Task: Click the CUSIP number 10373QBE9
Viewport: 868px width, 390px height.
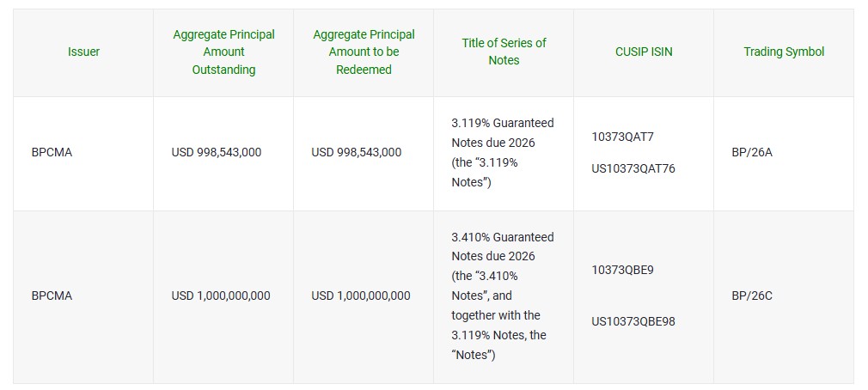Action: [x=623, y=270]
